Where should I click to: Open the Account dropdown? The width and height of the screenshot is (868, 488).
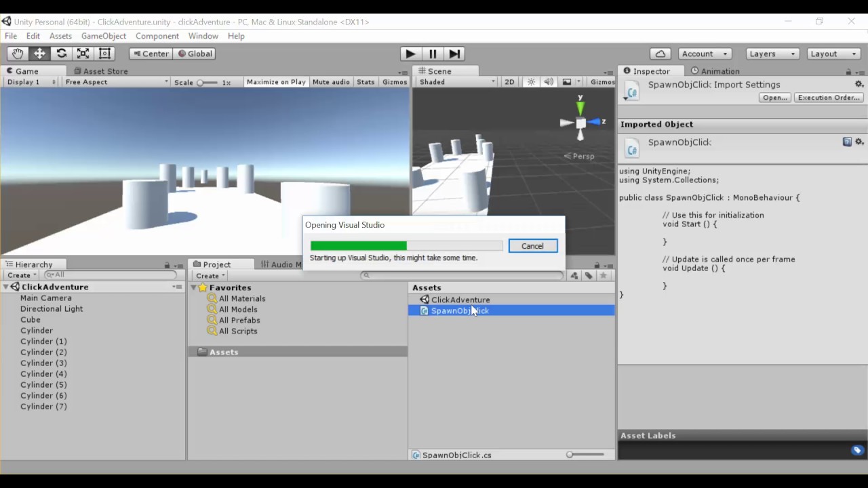pyautogui.click(x=705, y=54)
